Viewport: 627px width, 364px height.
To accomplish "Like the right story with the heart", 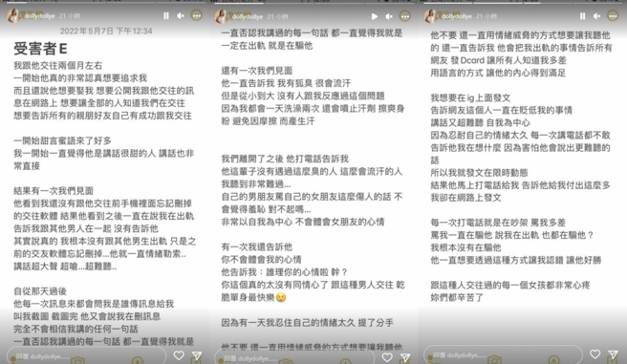I will (595, 353).
